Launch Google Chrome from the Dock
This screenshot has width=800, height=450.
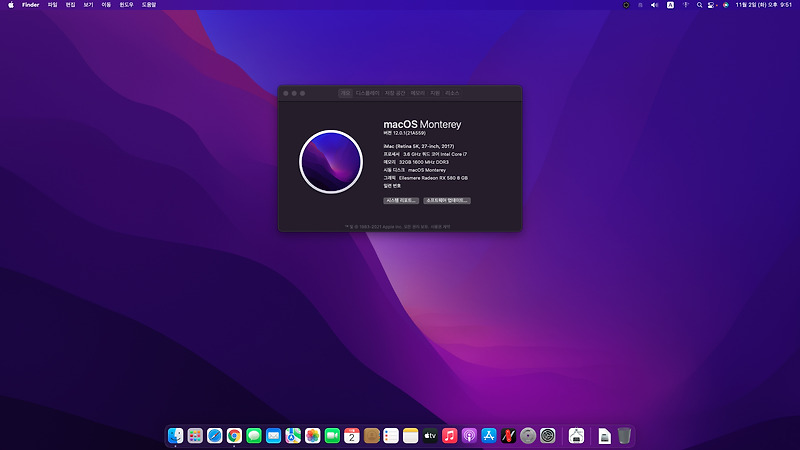click(234, 436)
